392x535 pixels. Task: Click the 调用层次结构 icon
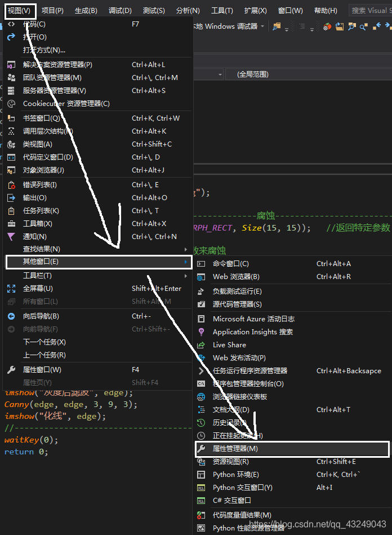click(11, 131)
